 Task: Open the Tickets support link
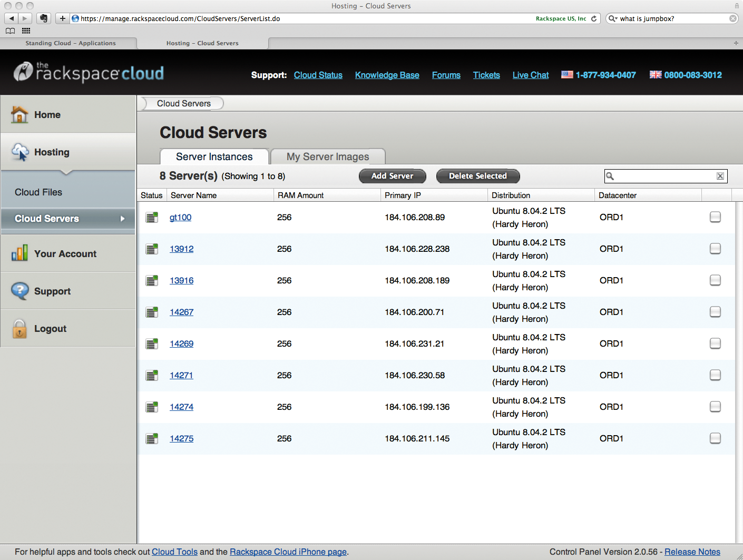pyautogui.click(x=486, y=75)
